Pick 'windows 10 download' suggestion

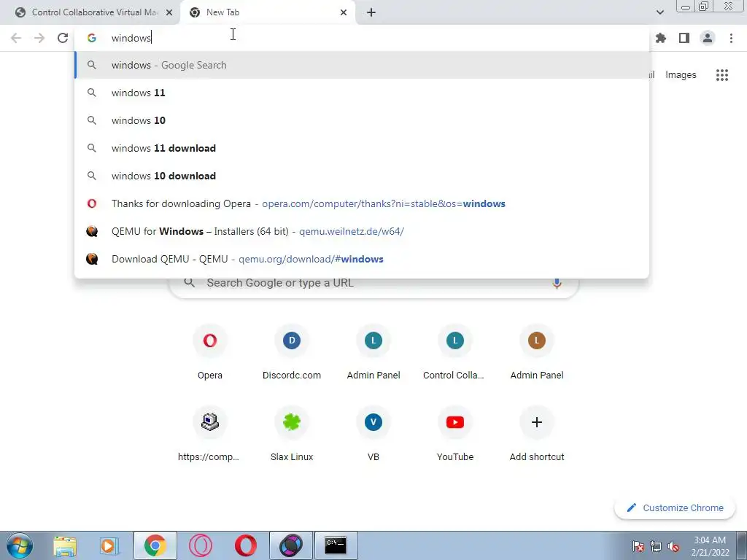tap(362, 176)
